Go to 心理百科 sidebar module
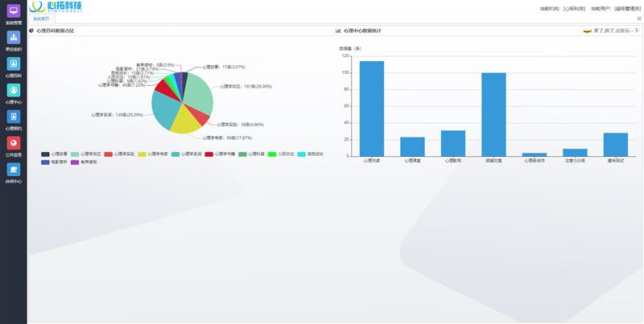The height and width of the screenshot is (324, 644). pos(13,65)
